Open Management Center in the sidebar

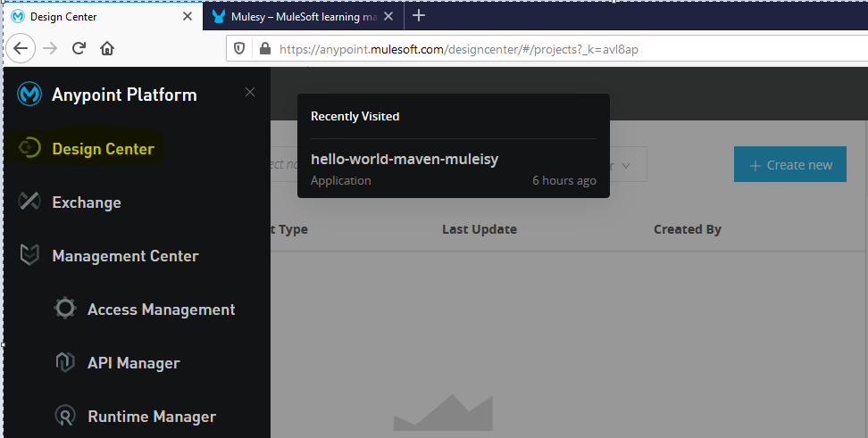pos(125,256)
